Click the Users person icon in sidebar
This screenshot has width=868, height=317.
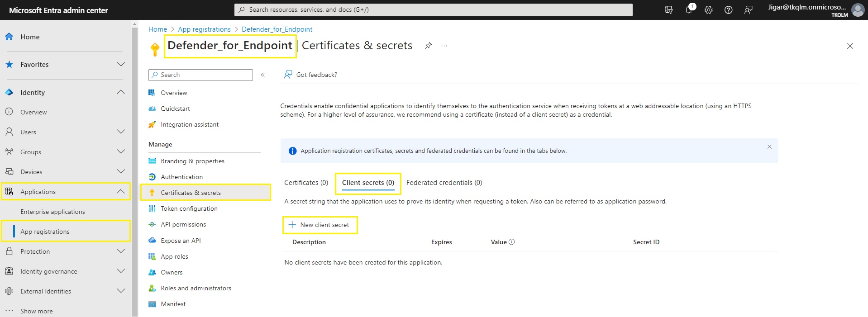pyautogui.click(x=9, y=132)
